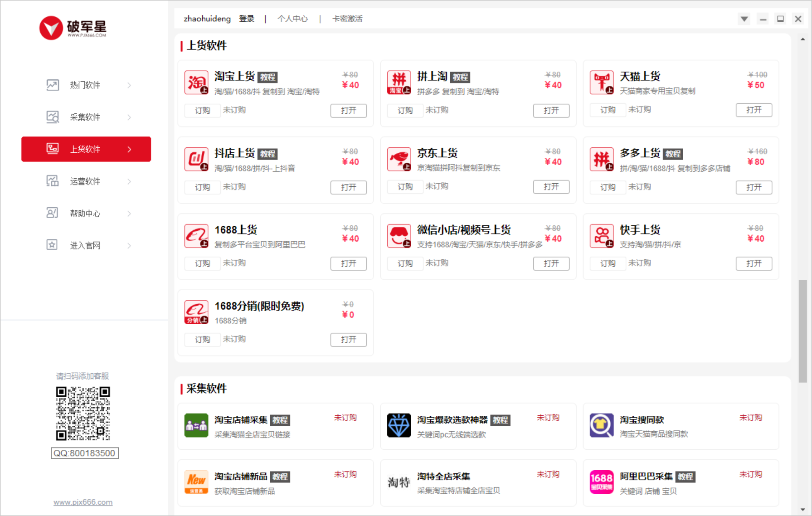
Task: Click the 淘宝搜同款 magnifier icon
Action: tap(601, 425)
